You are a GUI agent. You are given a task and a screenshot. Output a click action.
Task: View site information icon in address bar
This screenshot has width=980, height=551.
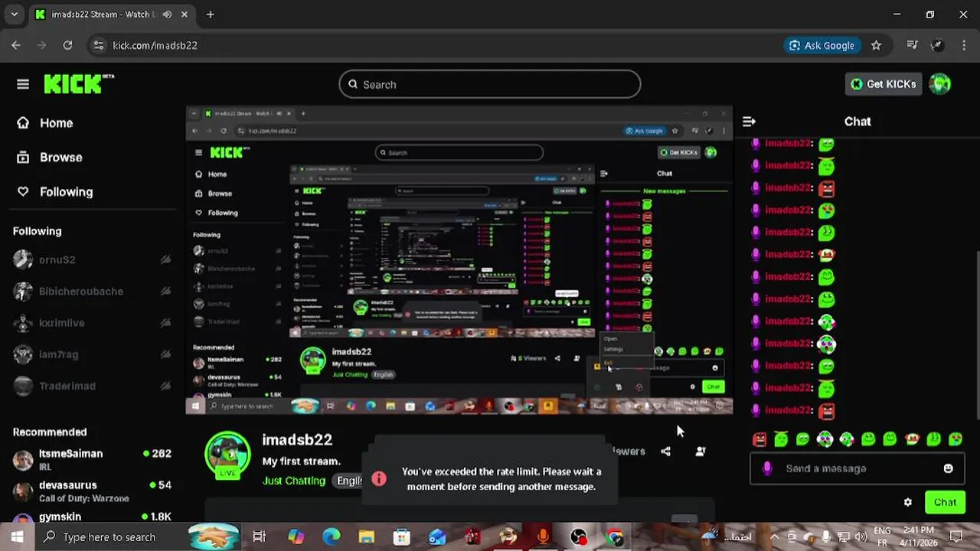pyautogui.click(x=98, y=45)
